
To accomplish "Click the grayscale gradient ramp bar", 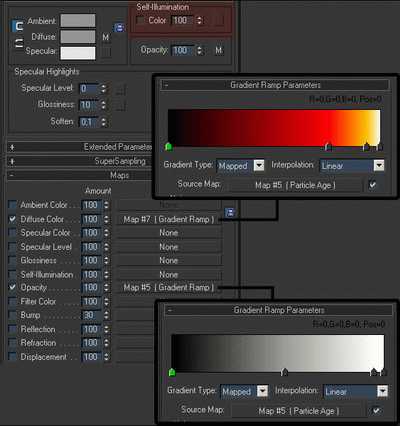I will (x=278, y=353).
